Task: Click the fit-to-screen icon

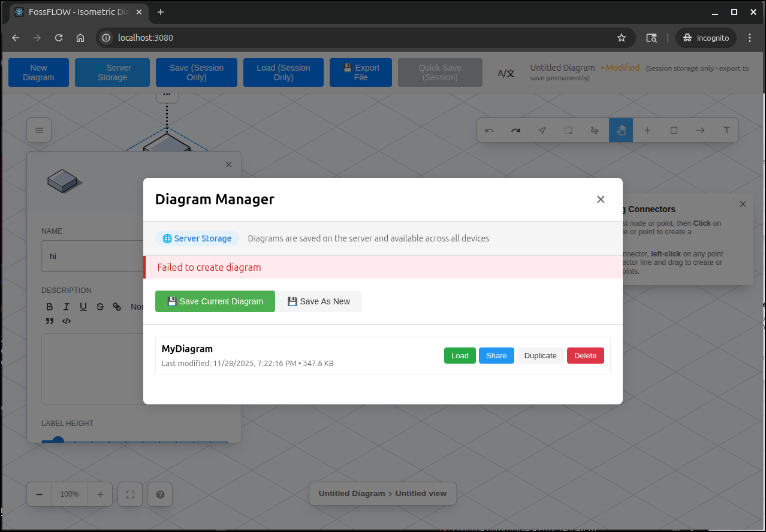Action: 130,494
